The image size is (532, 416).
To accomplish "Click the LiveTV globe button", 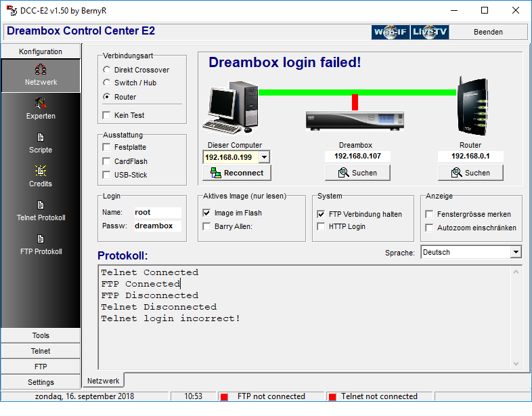I will [430, 32].
